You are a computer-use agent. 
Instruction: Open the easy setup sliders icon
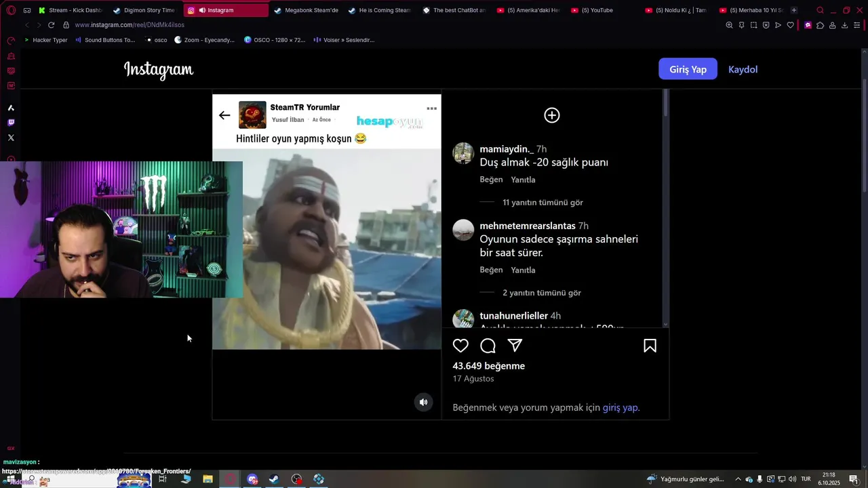[x=857, y=25]
